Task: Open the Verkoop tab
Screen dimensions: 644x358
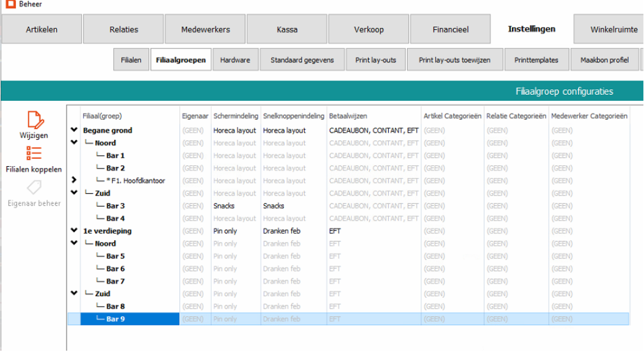Action: [x=369, y=29]
